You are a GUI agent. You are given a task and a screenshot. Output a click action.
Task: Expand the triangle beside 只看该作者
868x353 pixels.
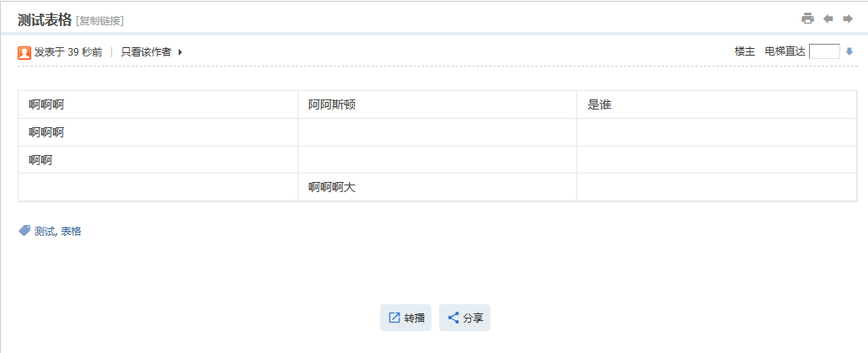pos(179,52)
